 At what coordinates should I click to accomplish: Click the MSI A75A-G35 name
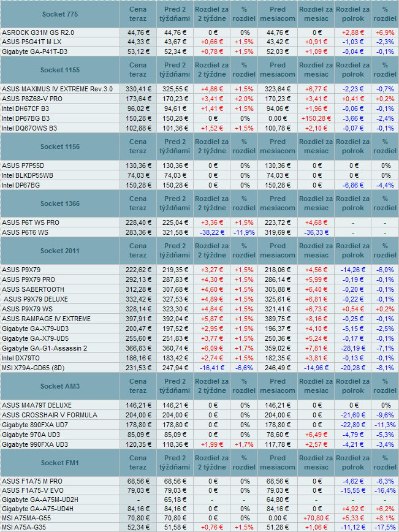tap(24, 527)
